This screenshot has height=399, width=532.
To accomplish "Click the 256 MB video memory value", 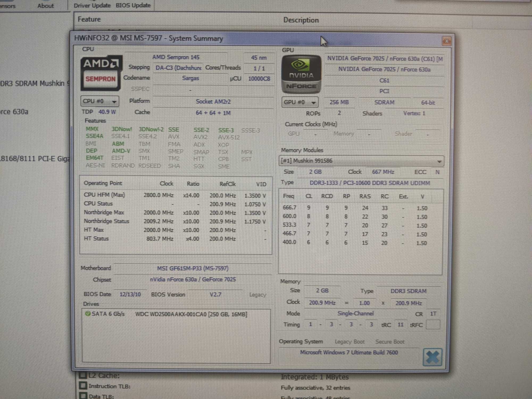I will [x=339, y=102].
